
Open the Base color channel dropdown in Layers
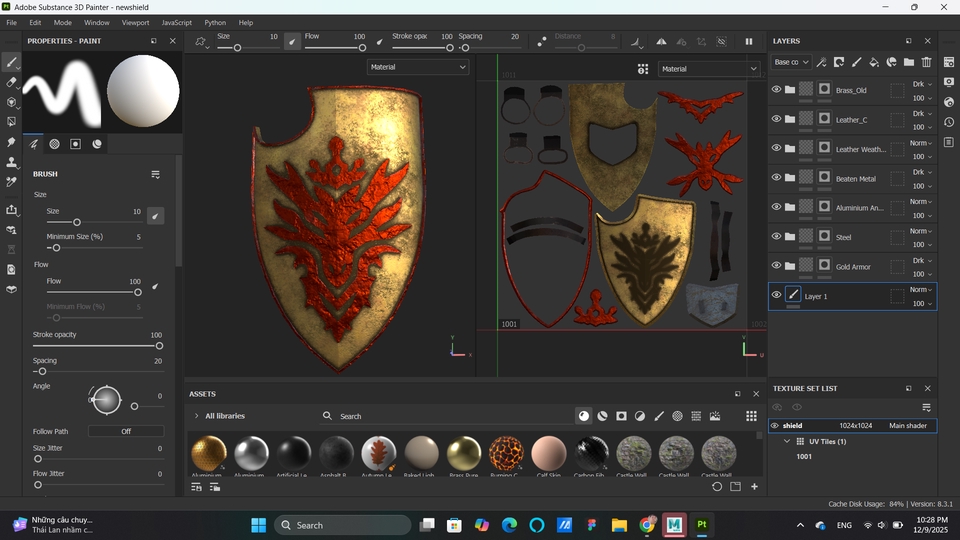click(x=791, y=62)
